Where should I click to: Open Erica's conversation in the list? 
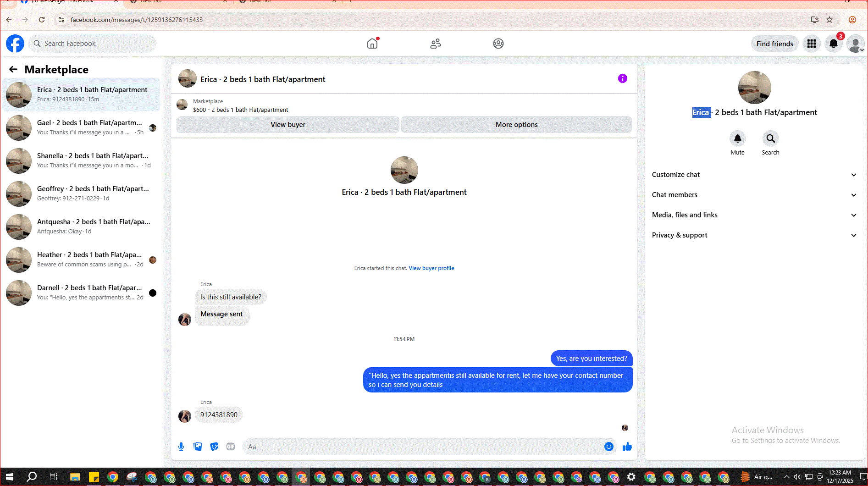[82, 95]
